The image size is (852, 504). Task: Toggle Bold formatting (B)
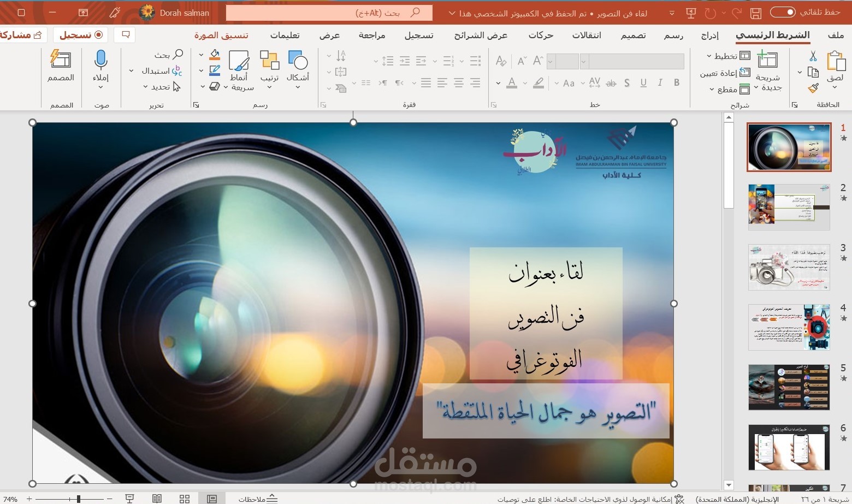(x=677, y=83)
